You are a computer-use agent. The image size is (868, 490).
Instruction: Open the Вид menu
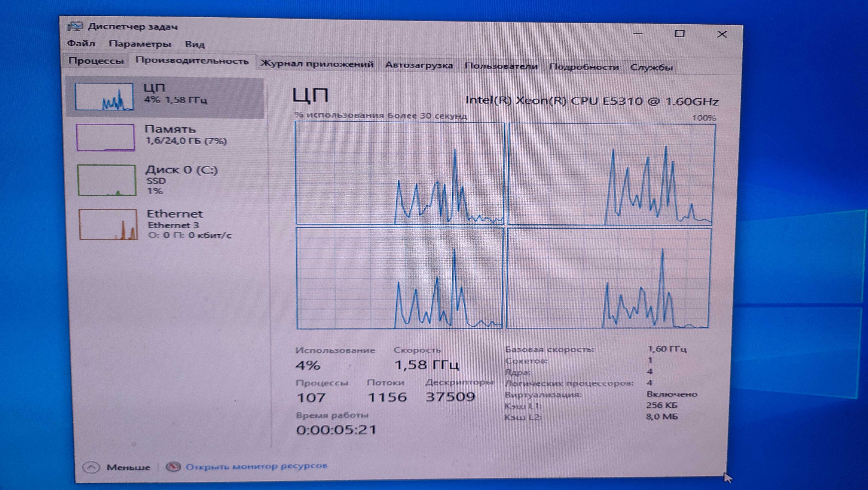coord(195,45)
